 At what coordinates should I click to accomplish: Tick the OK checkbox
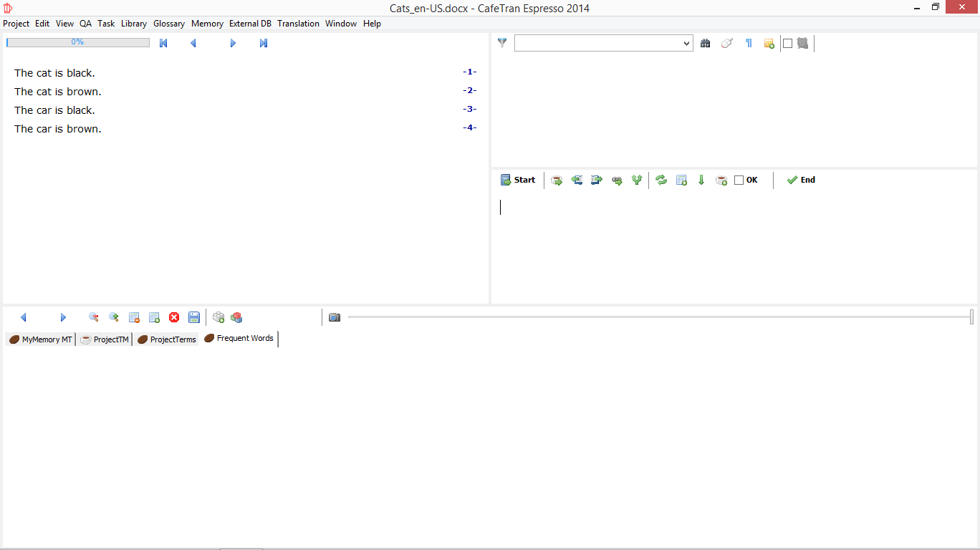739,180
